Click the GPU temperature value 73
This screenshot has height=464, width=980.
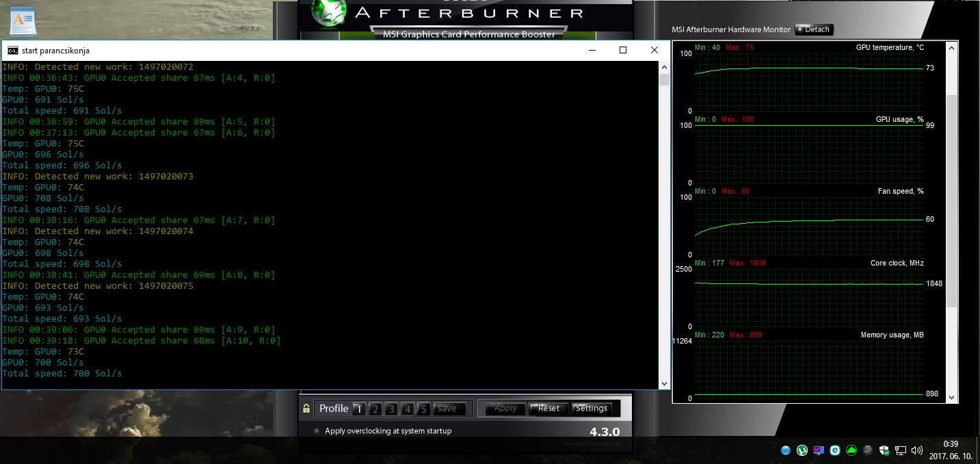tap(930, 68)
